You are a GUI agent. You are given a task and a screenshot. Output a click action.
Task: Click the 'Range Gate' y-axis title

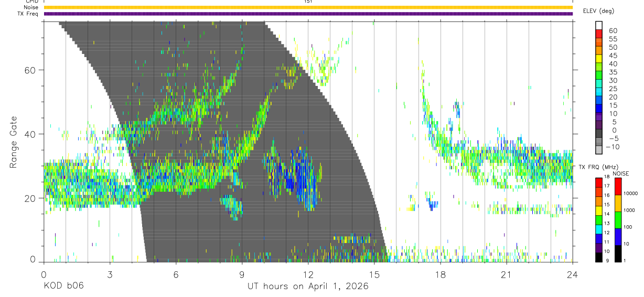14,142
